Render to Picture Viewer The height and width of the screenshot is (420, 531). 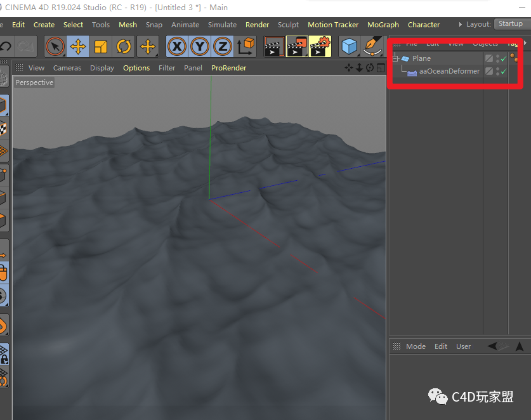(297, 46)
